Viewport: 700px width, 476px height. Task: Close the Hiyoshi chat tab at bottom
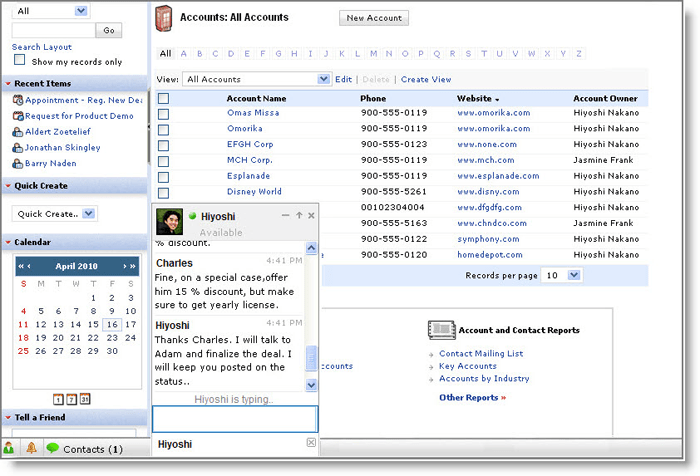point(311,443)
